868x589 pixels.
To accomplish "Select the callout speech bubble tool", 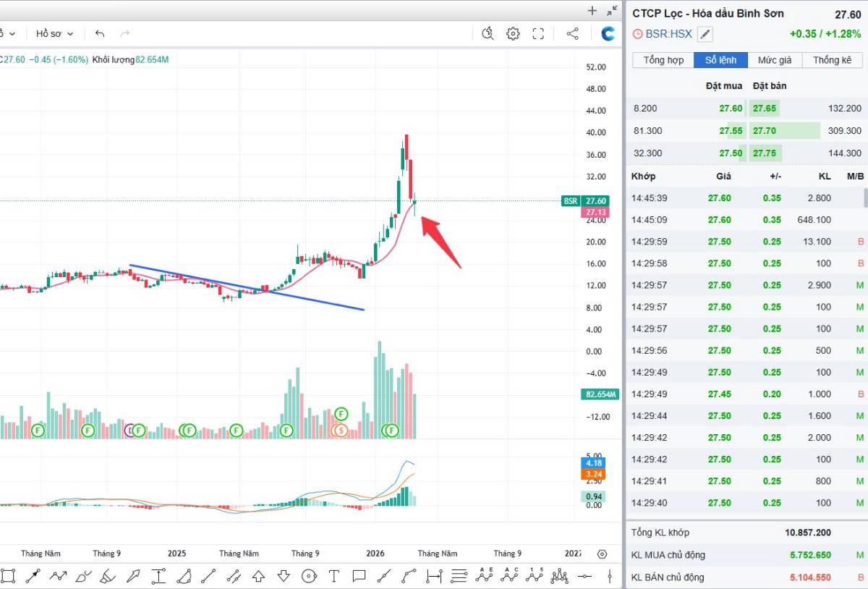I will (359, 576).
